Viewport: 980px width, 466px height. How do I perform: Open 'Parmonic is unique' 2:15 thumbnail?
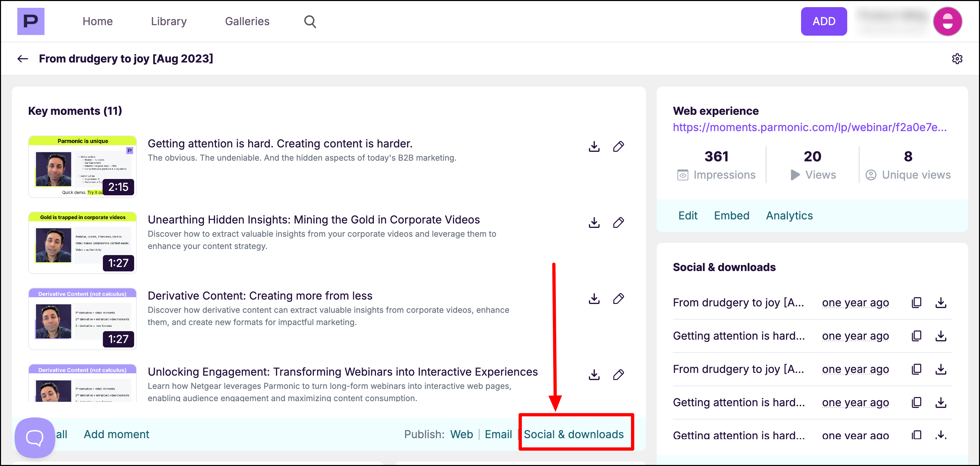pos(83,167)
